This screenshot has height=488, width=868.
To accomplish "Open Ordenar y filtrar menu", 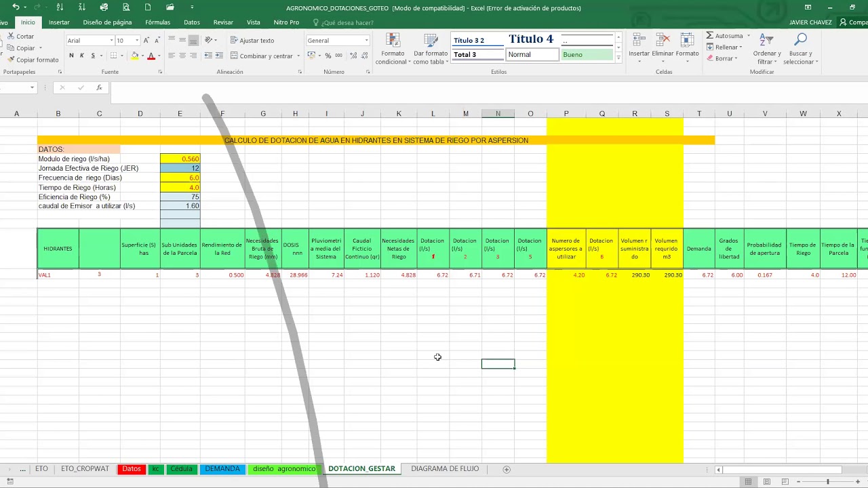I will pos(766,48).
